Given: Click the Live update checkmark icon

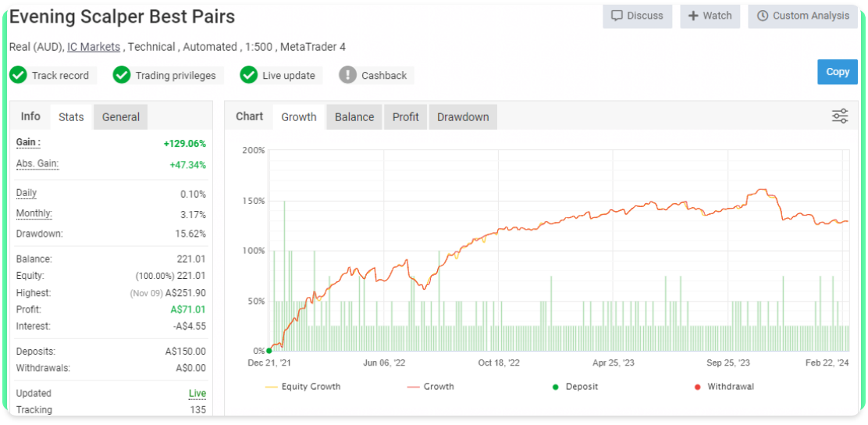Looking at the screenshot, I should click(249, 75).
